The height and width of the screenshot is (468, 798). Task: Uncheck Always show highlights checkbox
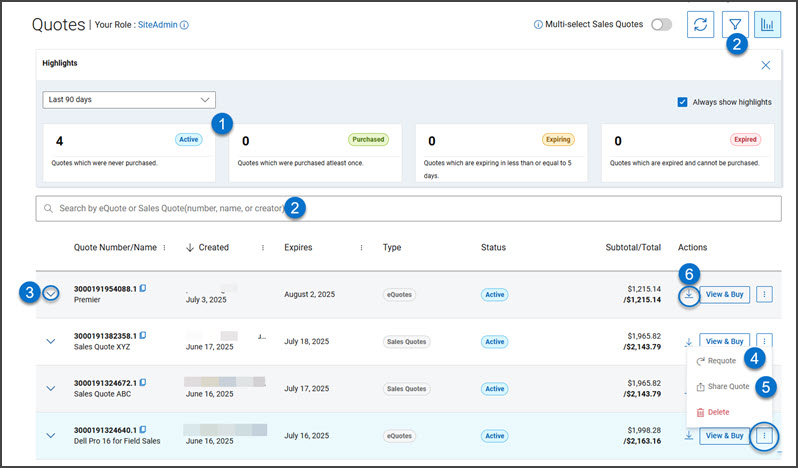coord(682,101)
